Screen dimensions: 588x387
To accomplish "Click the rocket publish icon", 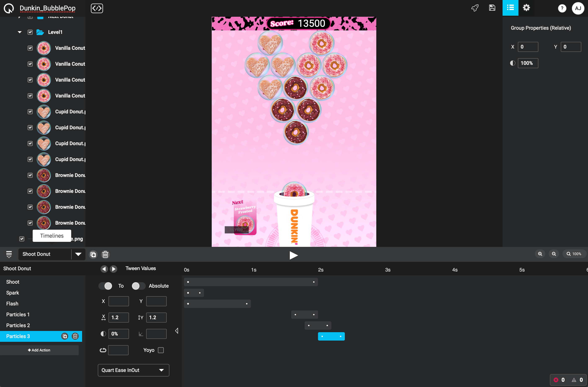I will point(475,8).
